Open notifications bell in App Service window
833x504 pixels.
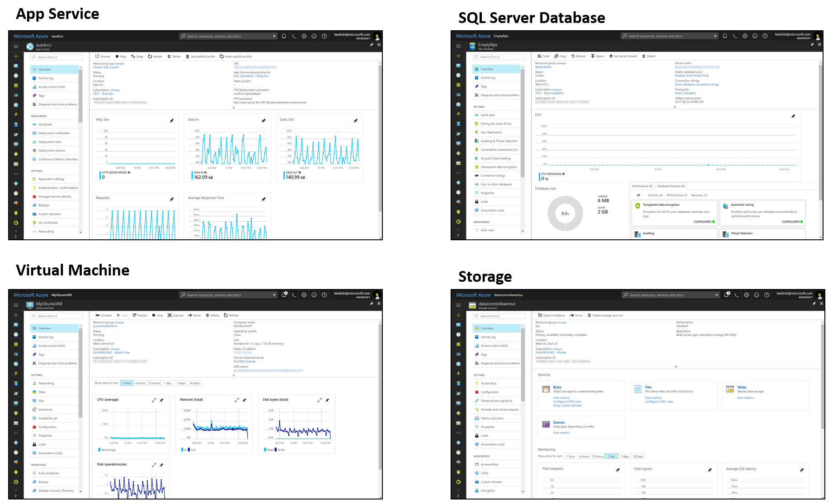point(284,36)
